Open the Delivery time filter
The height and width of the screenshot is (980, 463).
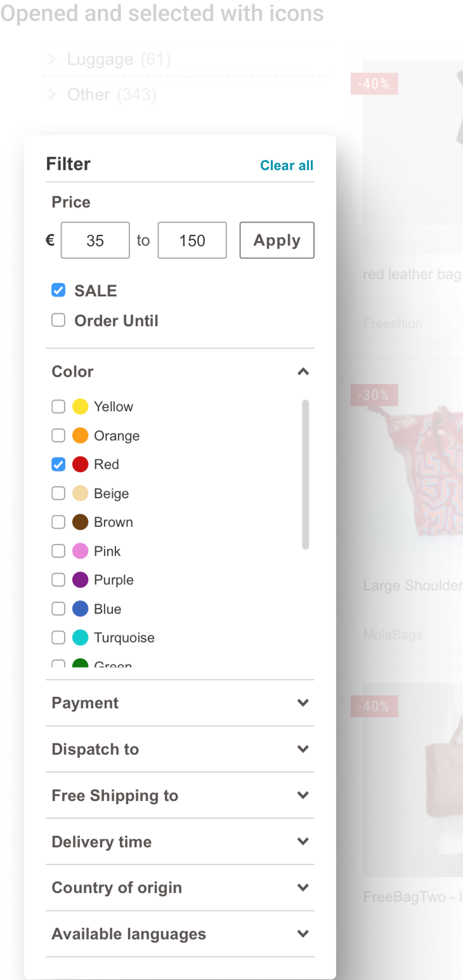tap(180, 842)
